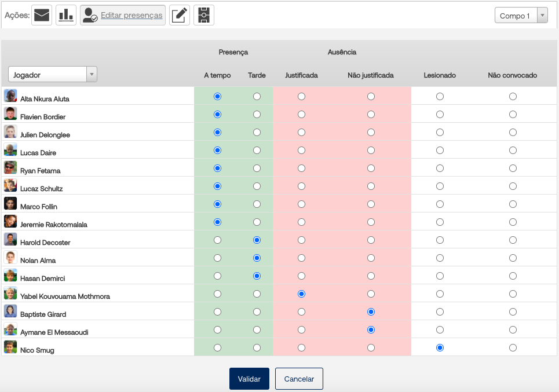Mark Lucas Daire as Lesionado

pyautogui.click(x=440, y=151)
